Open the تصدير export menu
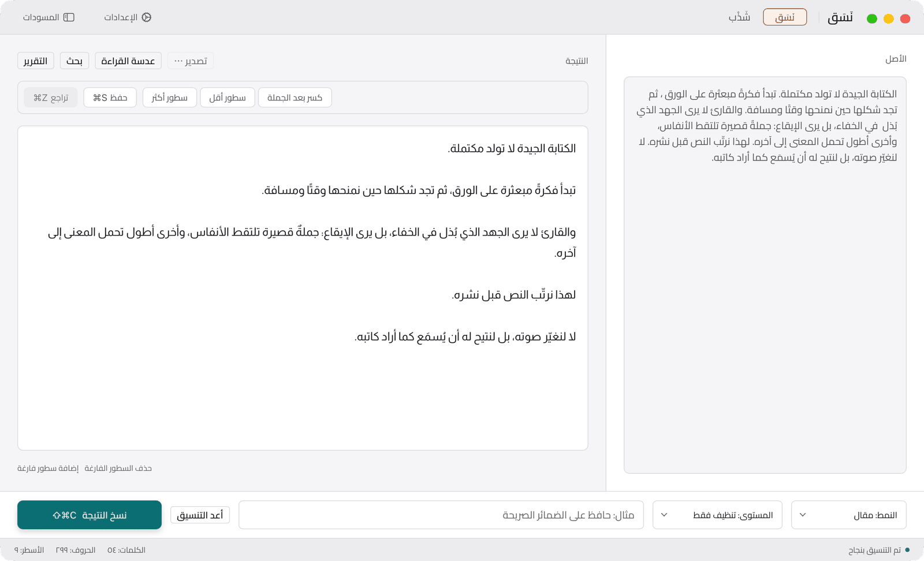Screen dimensions: 924x561 191,61
